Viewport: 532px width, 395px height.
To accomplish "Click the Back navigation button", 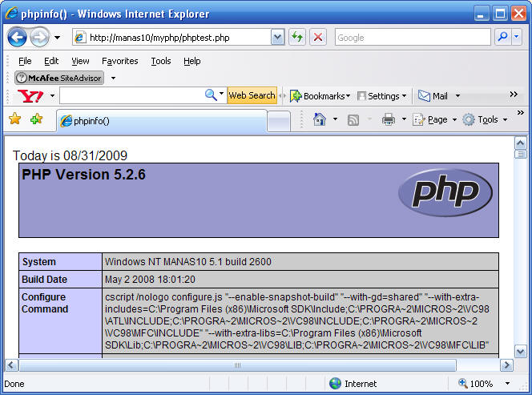I will pyautogui.click(x=17, y=37).
